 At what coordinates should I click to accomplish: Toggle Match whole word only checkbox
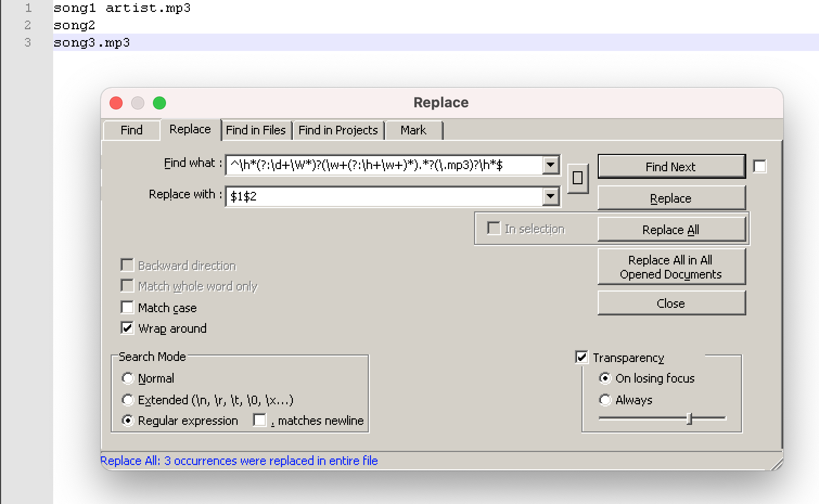tap(127, 286)
